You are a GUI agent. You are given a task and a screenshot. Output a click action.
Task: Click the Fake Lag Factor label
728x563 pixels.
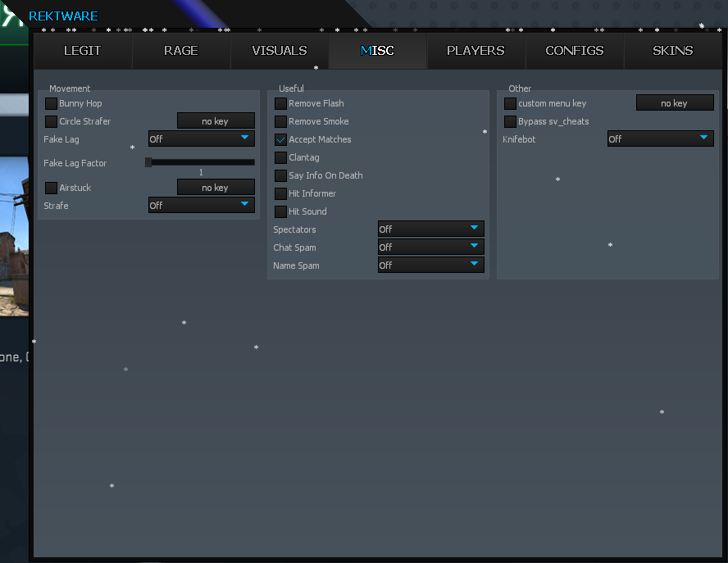coord(75,163)
